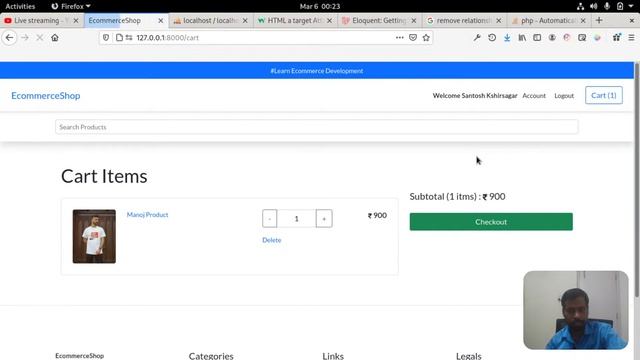This screenshot has width=640, height=360.
Task: Increase quantity with plus button
Action: [324, 218]
